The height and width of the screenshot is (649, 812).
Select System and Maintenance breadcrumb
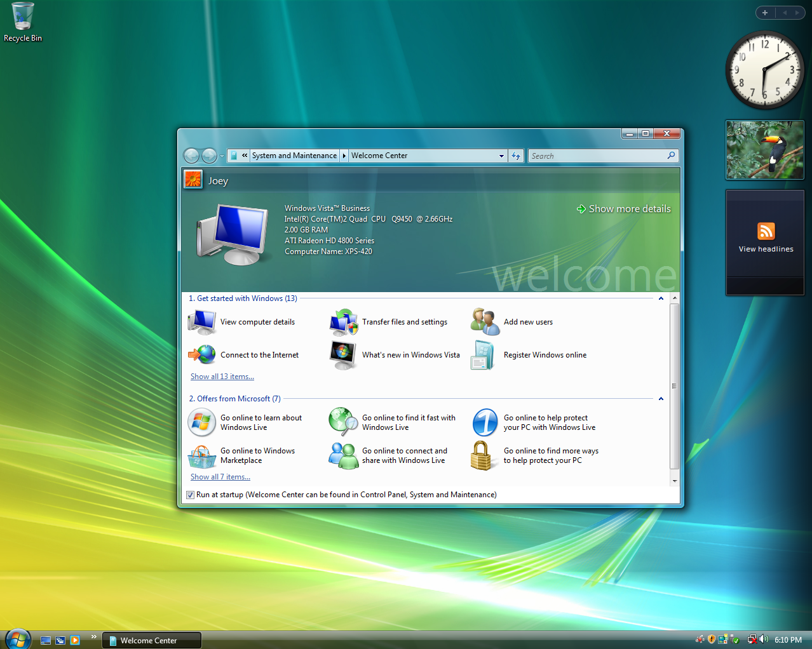294,156
